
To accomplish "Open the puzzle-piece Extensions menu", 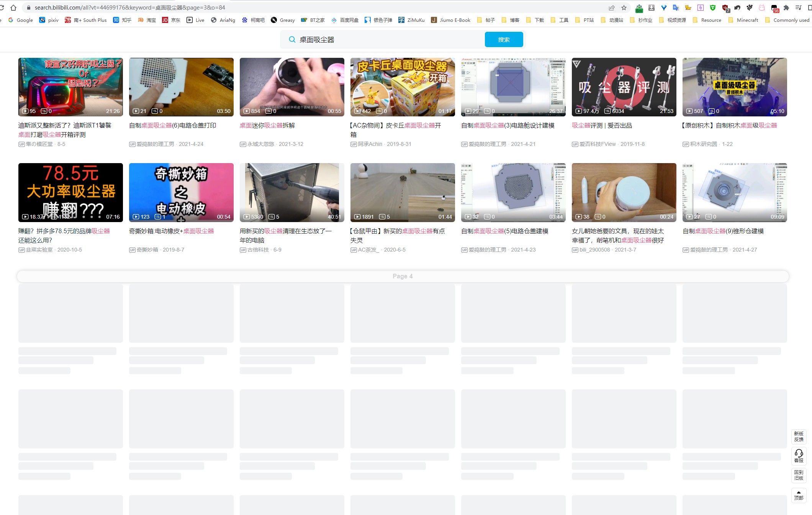I will (x=786, y=8).
